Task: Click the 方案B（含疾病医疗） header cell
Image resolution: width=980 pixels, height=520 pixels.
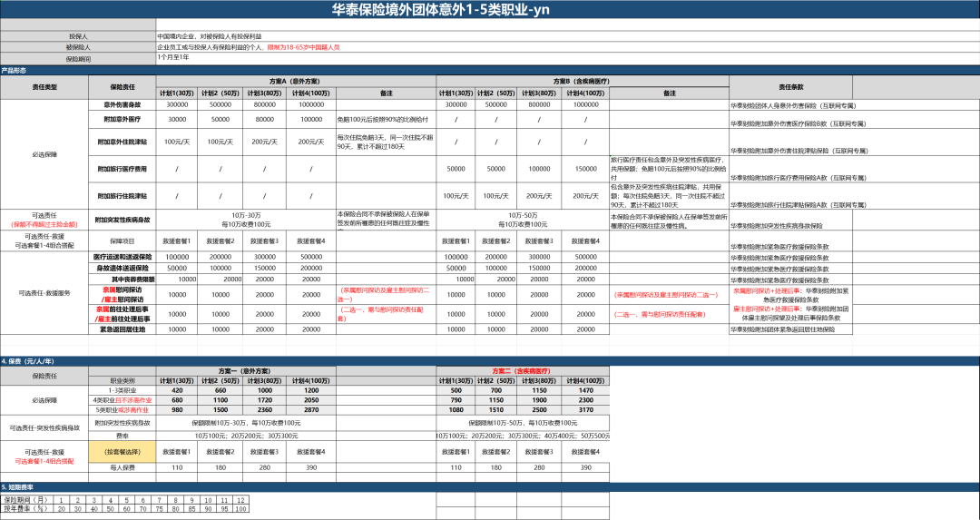Action: tap(582, 82)
